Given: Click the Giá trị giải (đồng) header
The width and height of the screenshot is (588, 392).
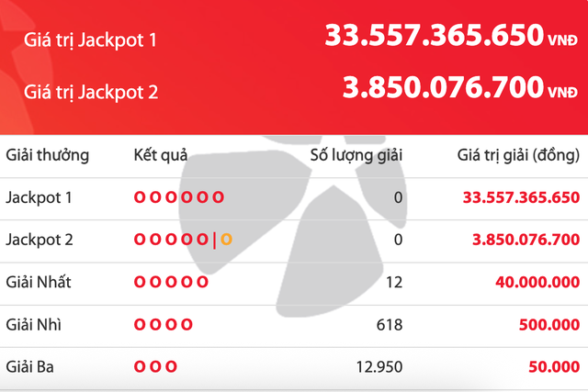Looking at the screenshot, I should (518, 154).
